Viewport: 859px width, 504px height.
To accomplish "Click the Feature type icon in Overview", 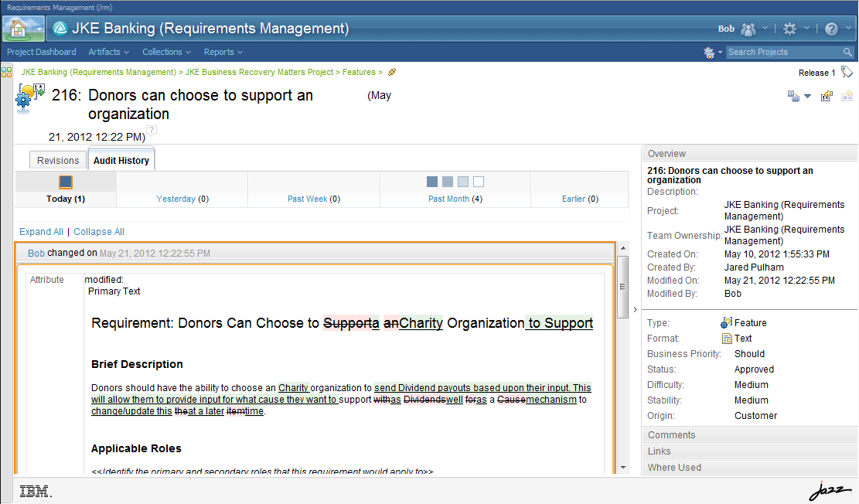I will (x=727, y=322).
